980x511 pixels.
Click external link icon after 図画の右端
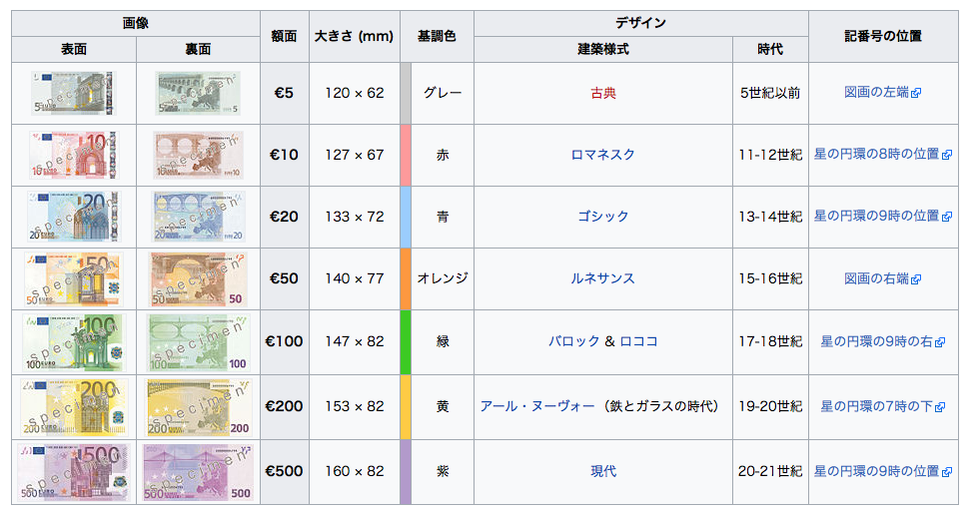[916, 279]
